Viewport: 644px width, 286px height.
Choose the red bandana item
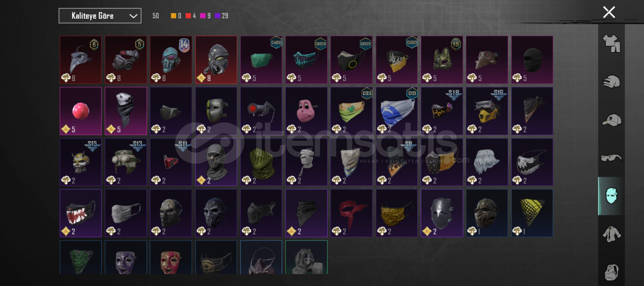pyautogui.click(x=351, y=213)
